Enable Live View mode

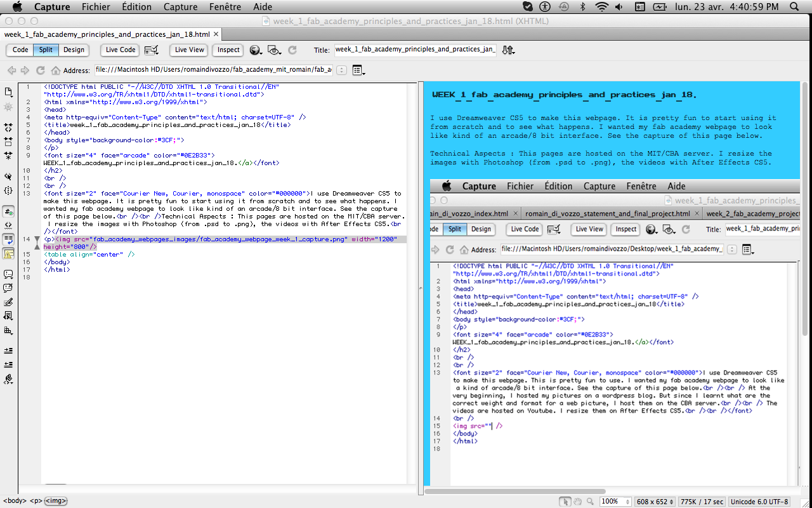pos(188,50)
